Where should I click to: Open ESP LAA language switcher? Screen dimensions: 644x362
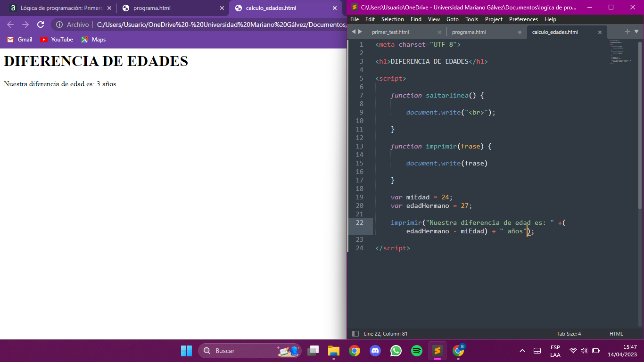555,351
